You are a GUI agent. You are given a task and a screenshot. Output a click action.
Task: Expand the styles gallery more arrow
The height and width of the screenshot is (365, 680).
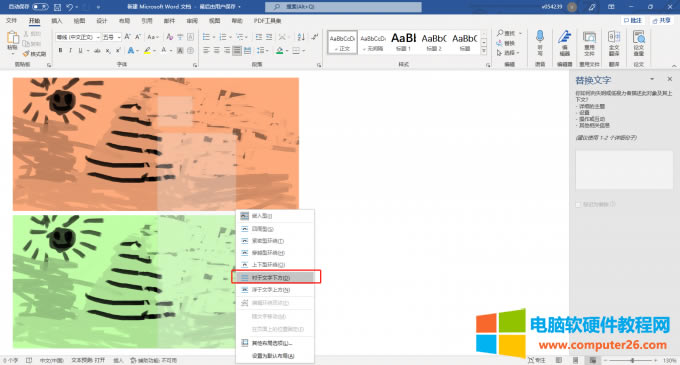pos(484,51)
